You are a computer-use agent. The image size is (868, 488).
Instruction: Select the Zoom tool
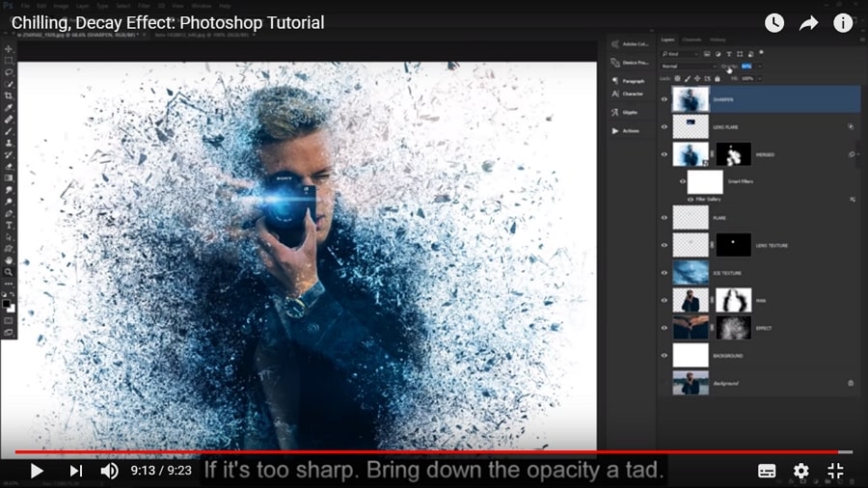tap(9, 273)
